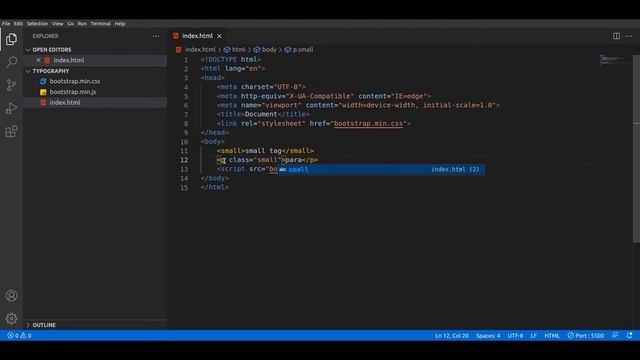This screenshot has width=640, height=360.
Task: Click the html breadcrumb segment
Action: (x=238, y=49)
